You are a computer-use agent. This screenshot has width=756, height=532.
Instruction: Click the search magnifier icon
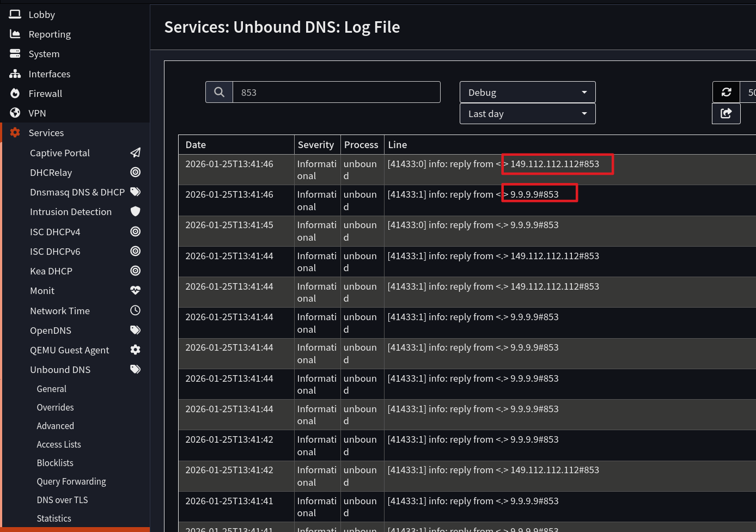coord(219,91)
